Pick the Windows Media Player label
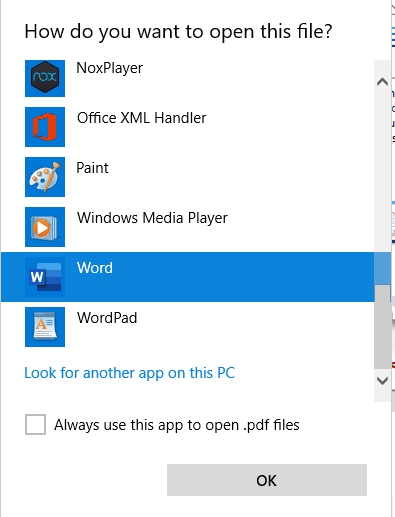Screen dimensions: 395x517 click(152, 218)
